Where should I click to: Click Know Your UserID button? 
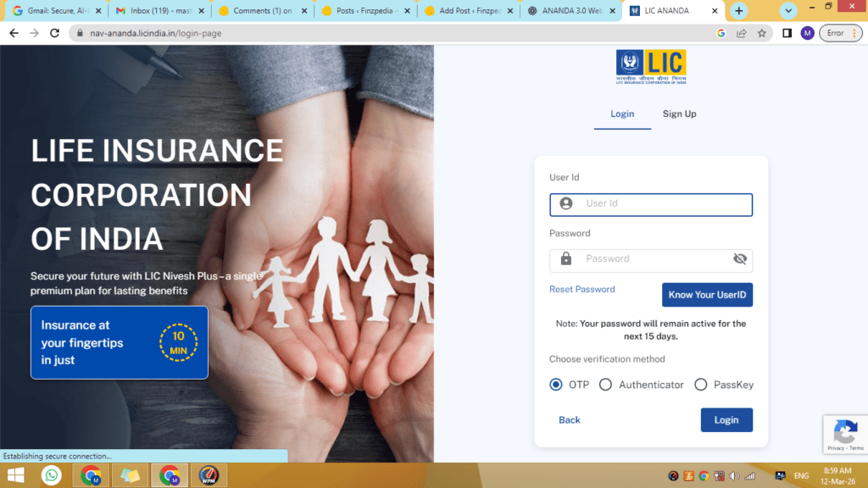pos(707,295)
